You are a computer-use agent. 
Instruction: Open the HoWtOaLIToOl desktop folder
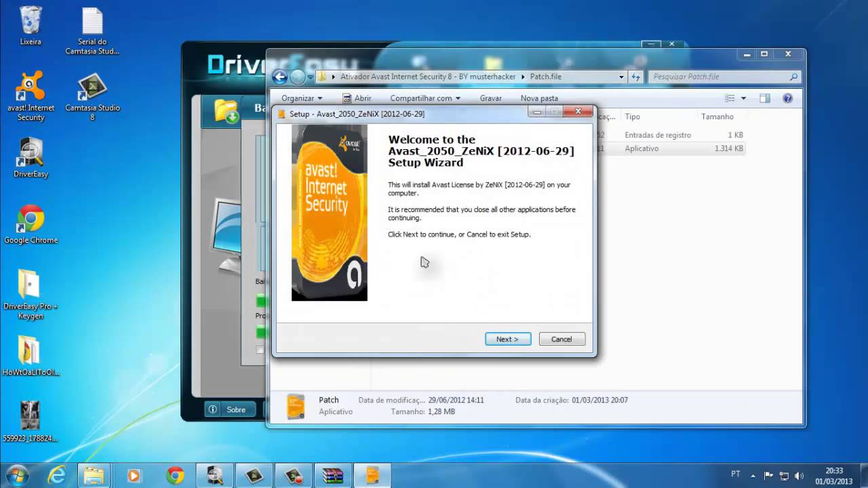click(x=31, y=355)
